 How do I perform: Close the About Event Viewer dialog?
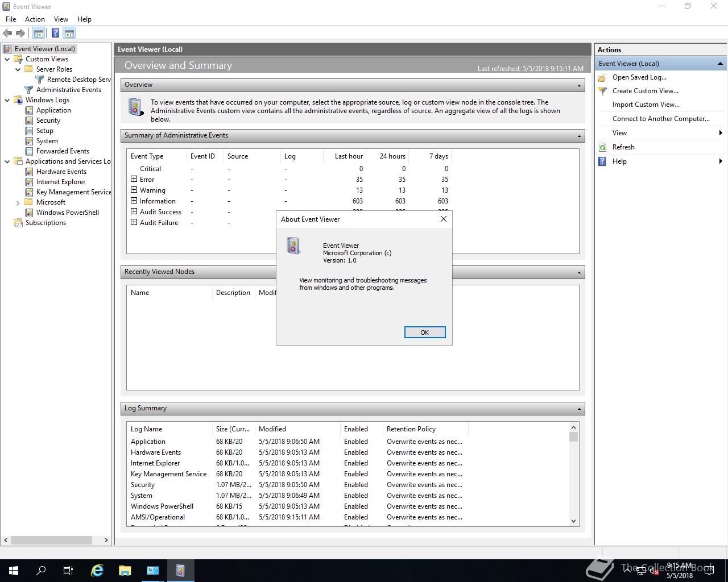click(x=444, y=219)
